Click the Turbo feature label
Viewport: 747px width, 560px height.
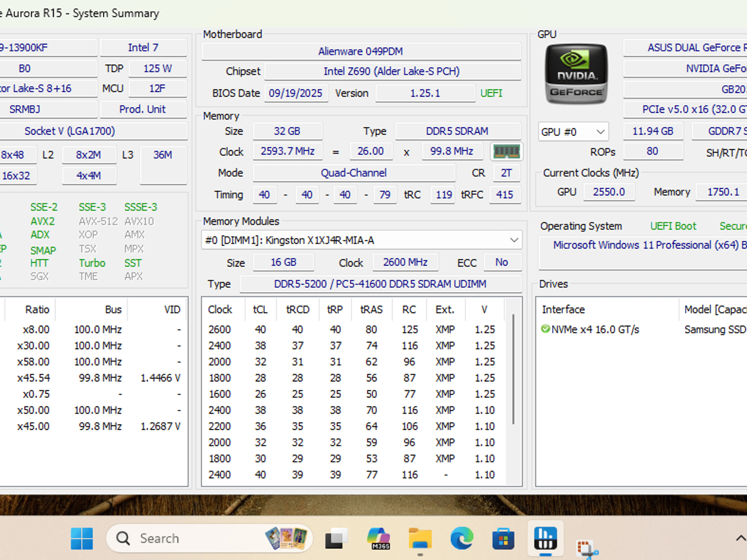tap(92, 263)
